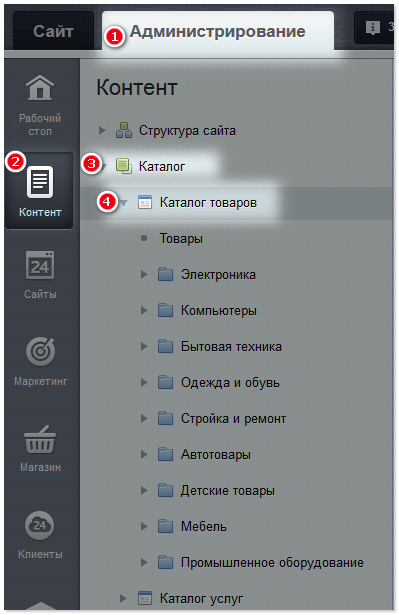The width and height of the screenshot is (399, 615).
Task: Select Структура сайта tree item
Action: [x=187, y=130]
